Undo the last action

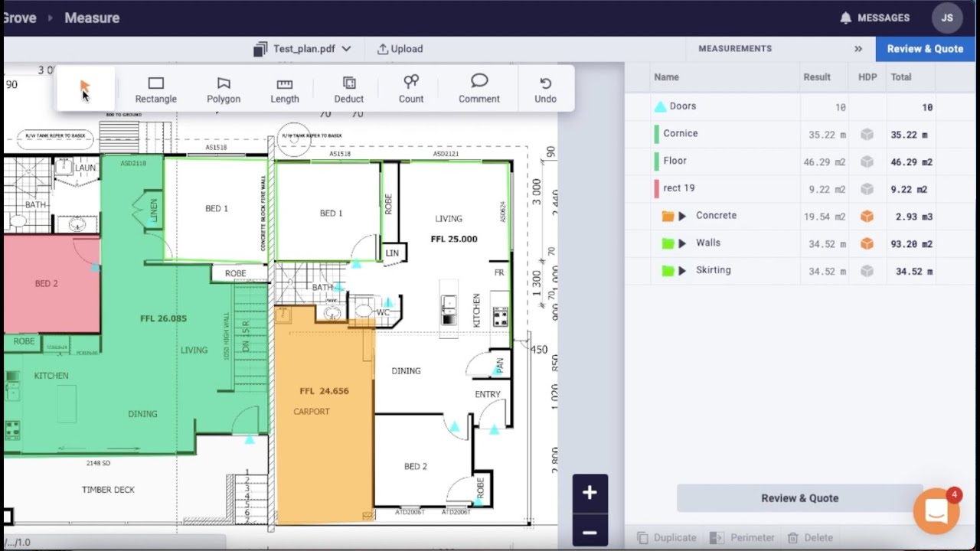545,90
